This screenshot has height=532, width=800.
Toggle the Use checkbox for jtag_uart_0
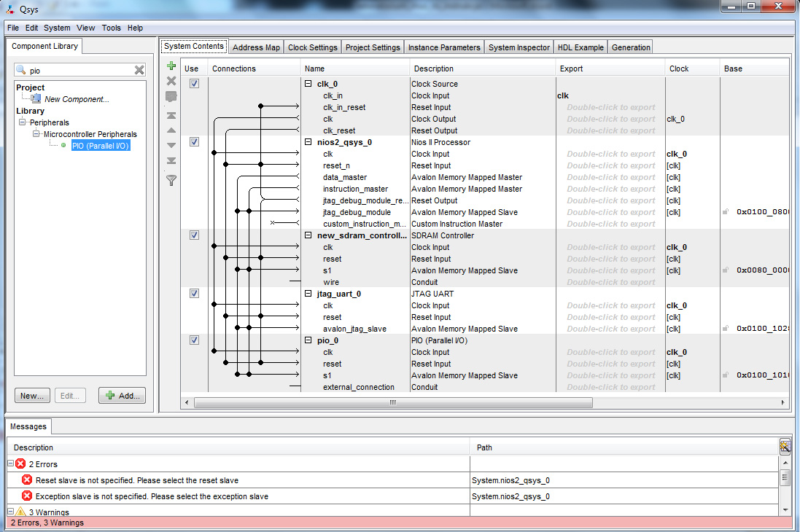coord(194,293)
